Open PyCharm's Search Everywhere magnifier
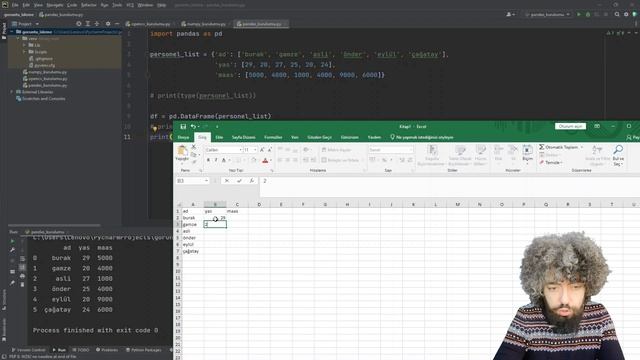 pyautogui.click(x=617, y=14)
